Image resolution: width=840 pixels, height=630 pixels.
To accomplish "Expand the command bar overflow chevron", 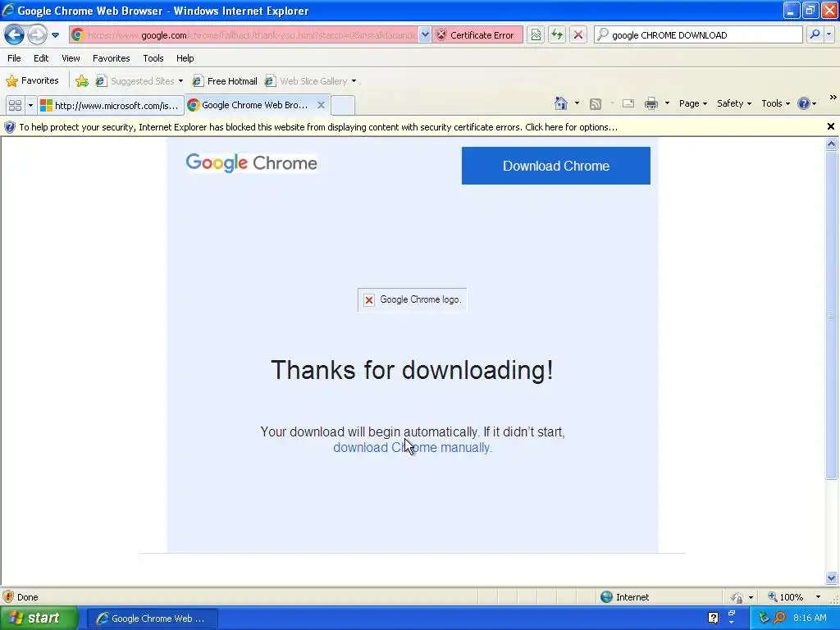I will [833, 98].
